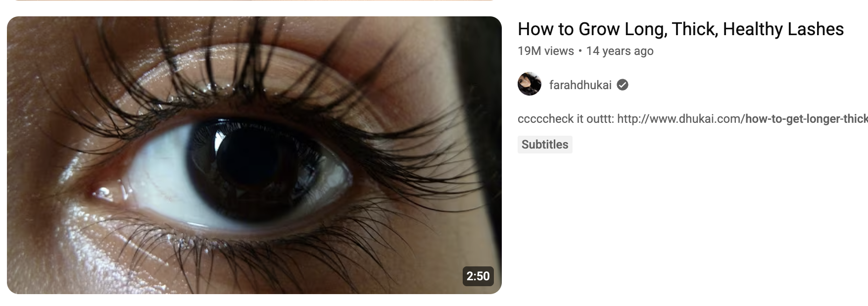This screenshot has width=868, height=306.
Task: Click the 2:50 duration badge
Action: click(x=478, y=276)
